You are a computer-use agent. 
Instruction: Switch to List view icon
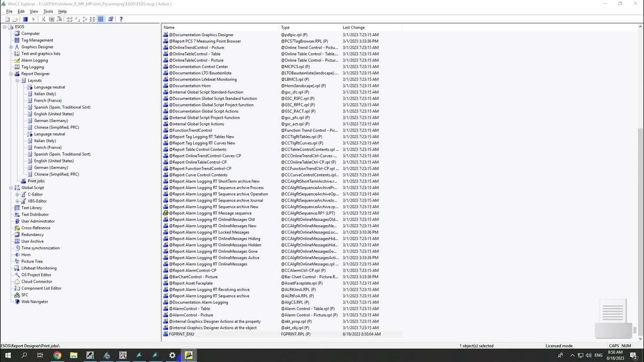(85, 19)
